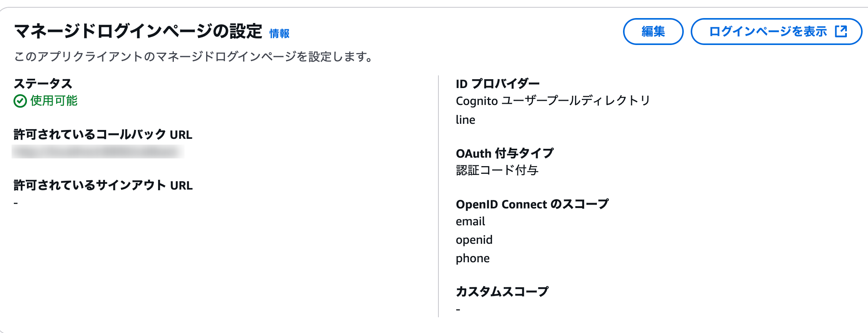Click the ID プロバイダー label
The width and height of the screenshot is (868, 333).
point(498,83)
